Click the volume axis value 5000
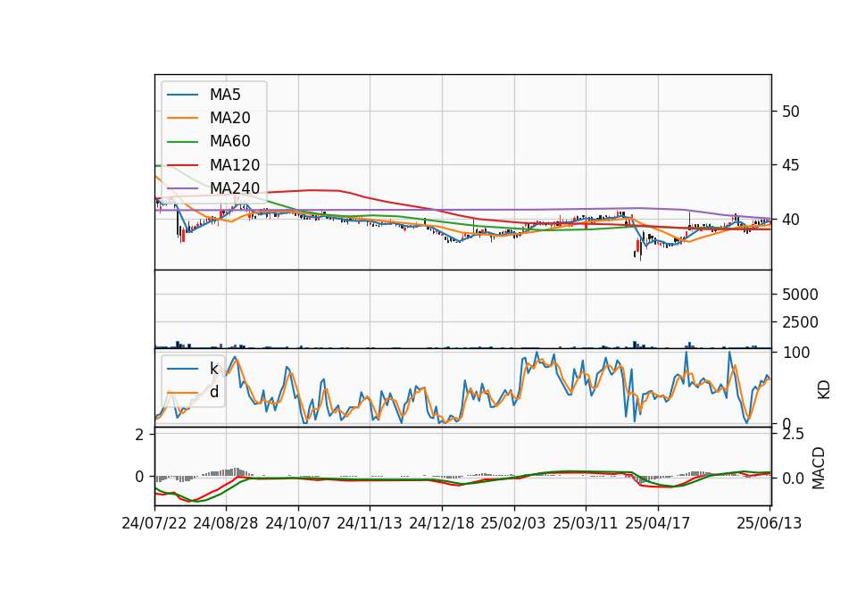This screenshot has width=857, height=616. tap(800, 295)
